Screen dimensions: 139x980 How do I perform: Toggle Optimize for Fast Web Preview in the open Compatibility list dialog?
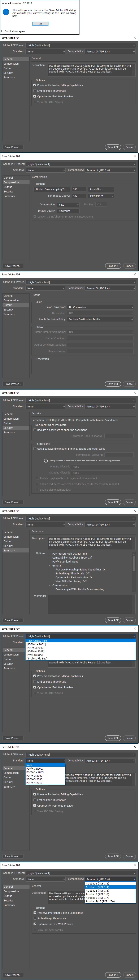coord(35,924)
